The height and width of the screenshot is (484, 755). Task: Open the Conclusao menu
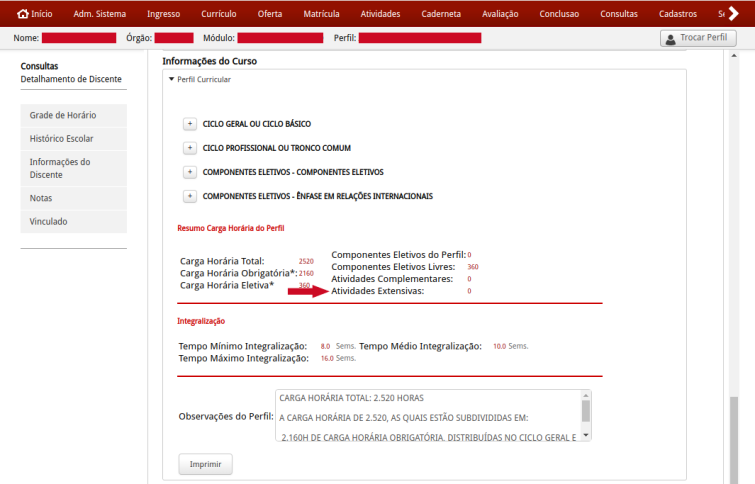click(x=560, y=14)
